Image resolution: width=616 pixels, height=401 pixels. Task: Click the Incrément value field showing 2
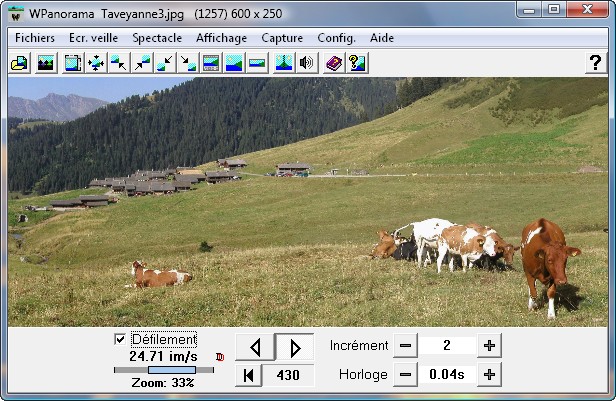[x=447, y=346]
